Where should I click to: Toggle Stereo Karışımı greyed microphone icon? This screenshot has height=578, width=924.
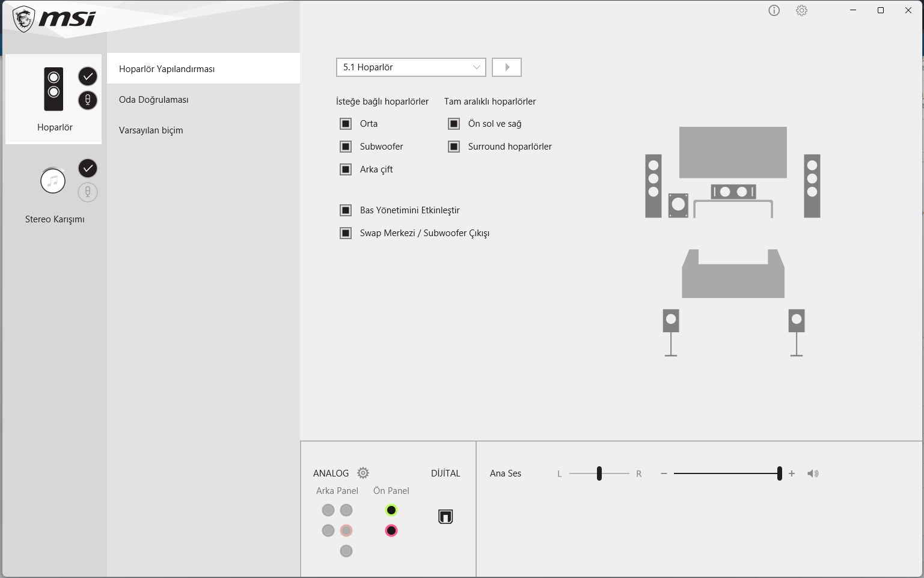coord(88,192)
